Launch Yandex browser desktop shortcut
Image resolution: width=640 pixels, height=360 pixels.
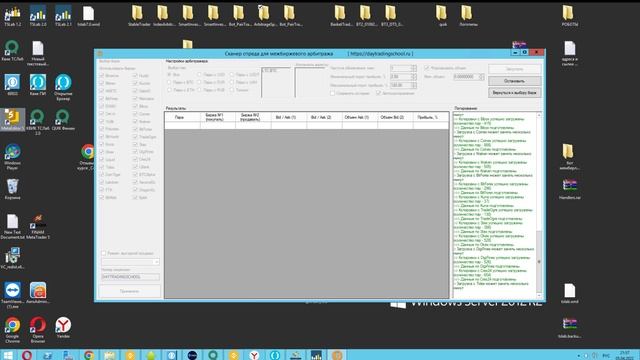pyautogui.click(x=63, y=328)
